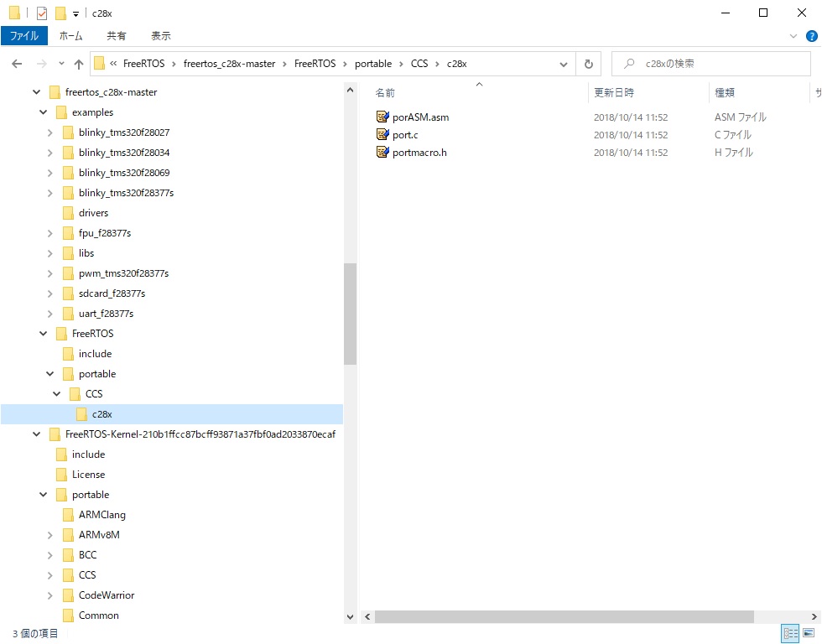Click the navigation pane scroll-down arrow
Image resolution: width=822 pixels, height=644 pixels.
pos(351,617)
